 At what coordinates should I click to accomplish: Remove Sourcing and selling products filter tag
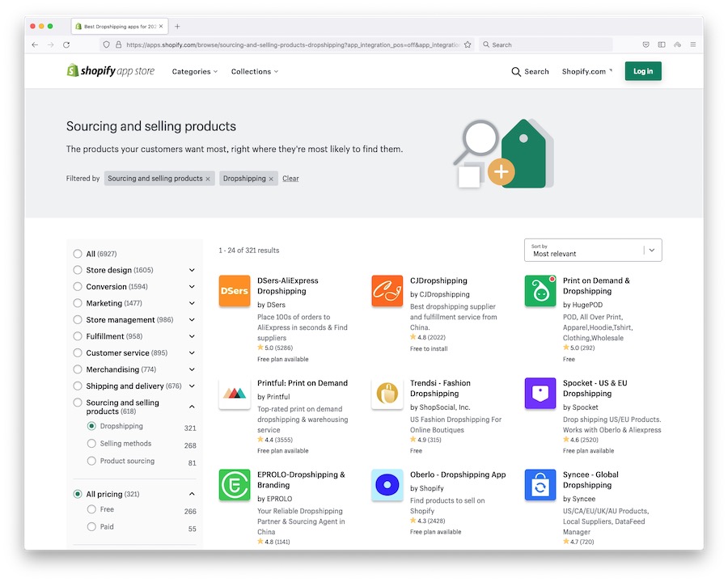pyautogui.click(x=208, y=179)
